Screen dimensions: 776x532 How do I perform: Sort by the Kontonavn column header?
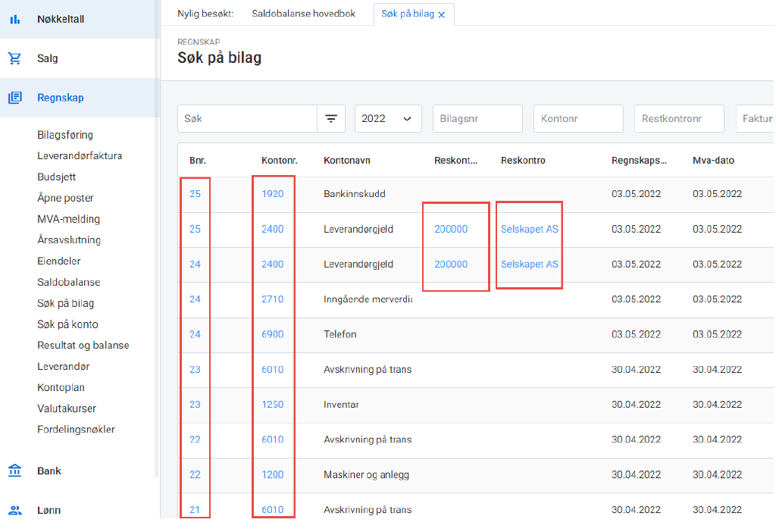(346, 161)
